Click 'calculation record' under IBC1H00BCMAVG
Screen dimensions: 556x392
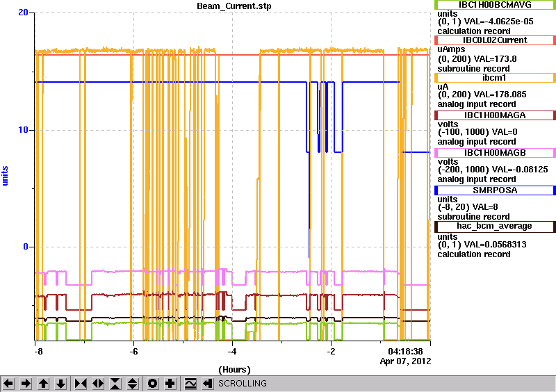pos(474,31)
